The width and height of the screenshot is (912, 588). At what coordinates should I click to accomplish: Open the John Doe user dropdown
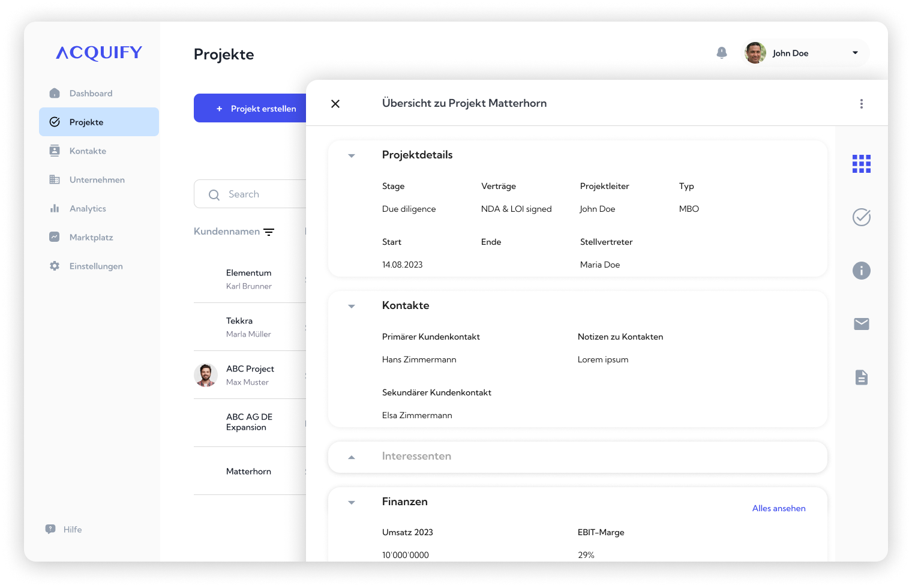855,53
